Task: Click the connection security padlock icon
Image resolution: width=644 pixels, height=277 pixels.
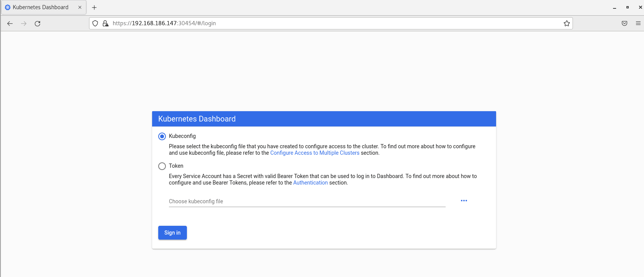Action: 105,23
